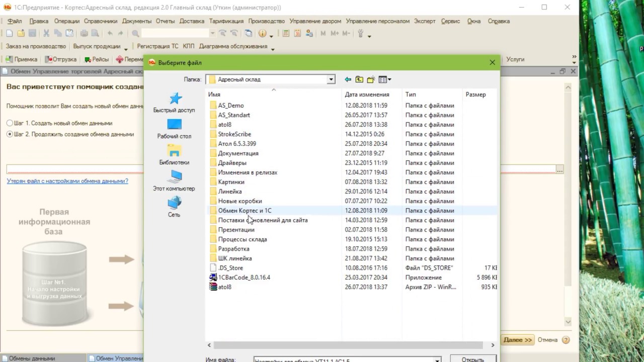The height and width of the screenshot is (362, 644).
Task: Click the Help information icon in toolbar
Action: coord(262,34)
